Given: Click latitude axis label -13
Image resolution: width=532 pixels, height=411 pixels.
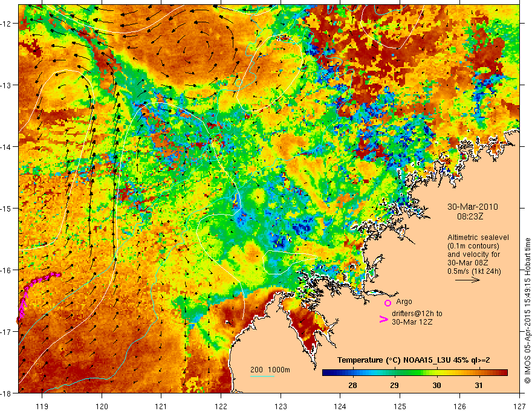Looking at the screenshot, I should pyautogui.click(x=7, y=85).
